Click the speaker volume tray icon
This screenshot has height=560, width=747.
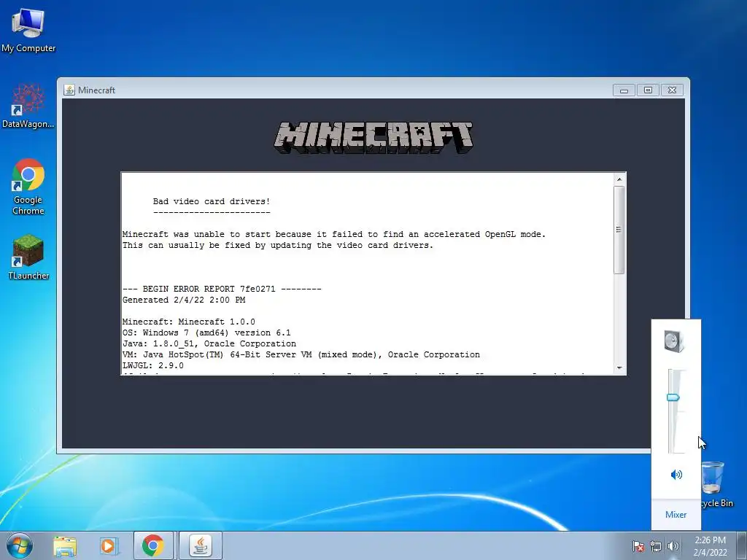(x=673, y=546)
